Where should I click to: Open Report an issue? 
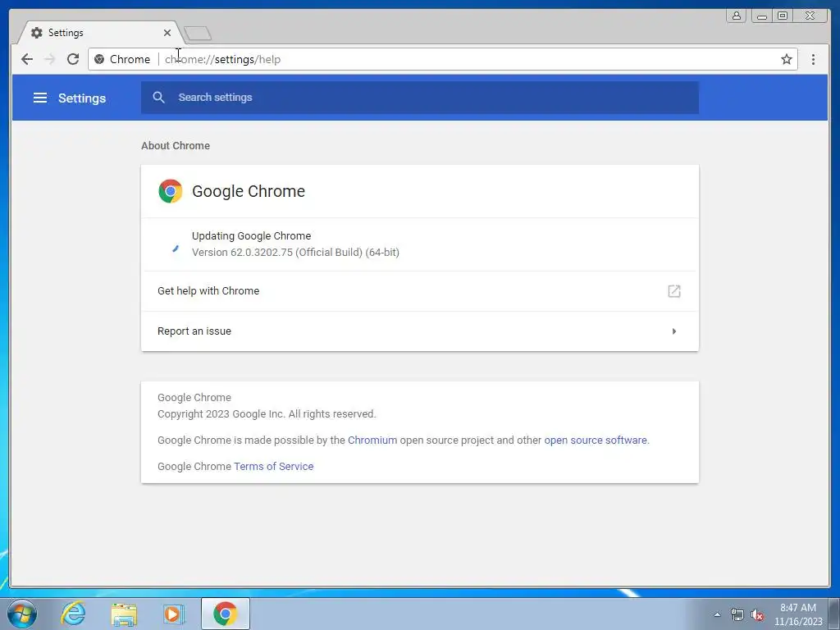tap(419, 331)
